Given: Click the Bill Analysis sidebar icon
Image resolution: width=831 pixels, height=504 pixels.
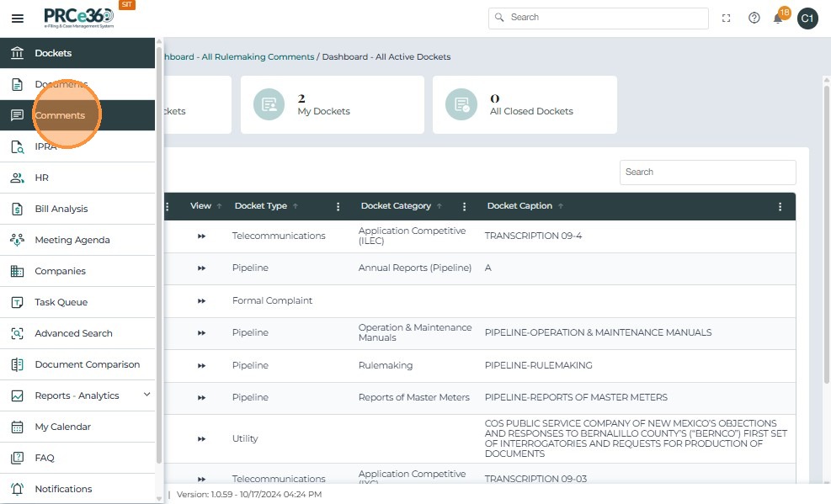Looking at the screenshot, I should click(17, 209).
